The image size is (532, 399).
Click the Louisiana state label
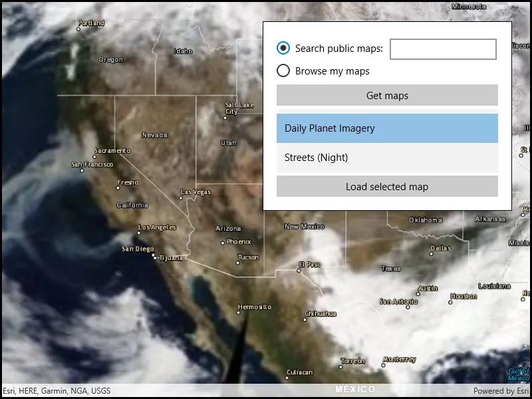coord(495,287)
